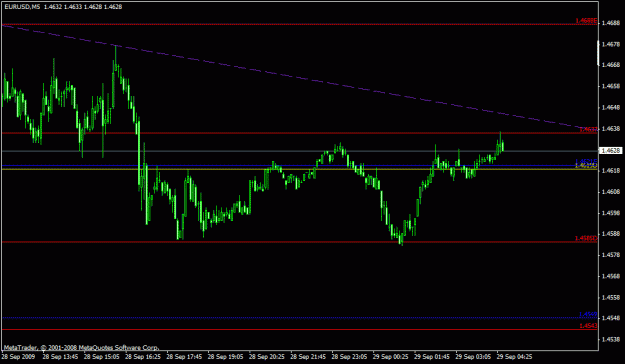Select the 1.4588 price axis label

click(x=611, y=234)
